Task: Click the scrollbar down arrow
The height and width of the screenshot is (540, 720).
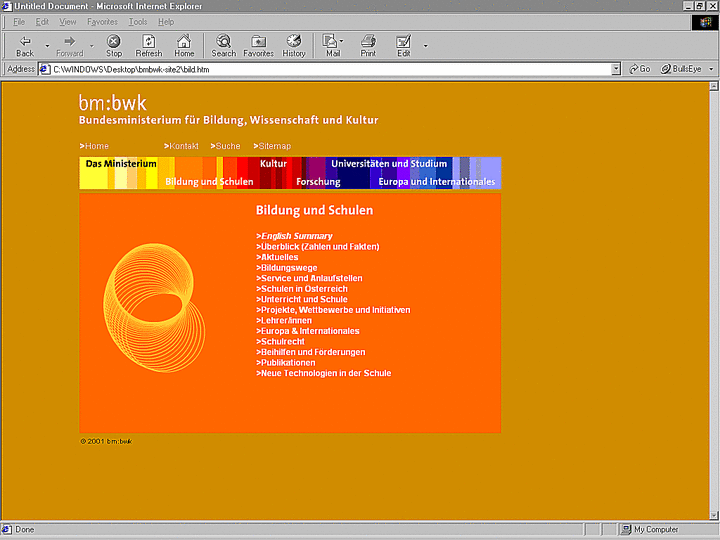Action: 714,515
